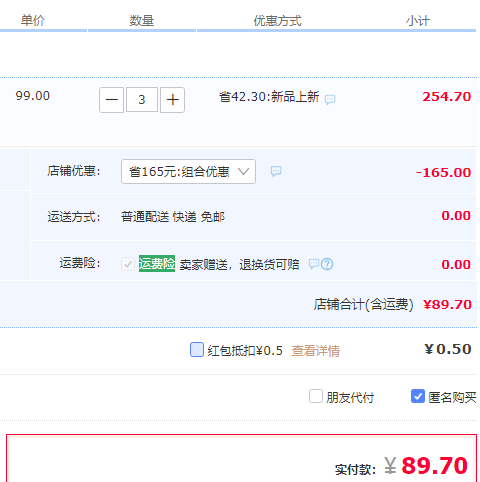This screenshot has width=480, height=482.
Task: Click the 普通配送 快递 免邮 shipping text
Action: click(173, 217)
